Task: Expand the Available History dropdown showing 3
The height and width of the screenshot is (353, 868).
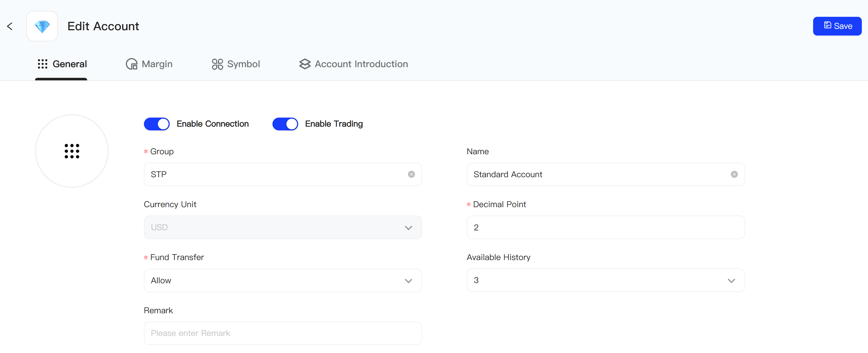Action: coord(606,280)
